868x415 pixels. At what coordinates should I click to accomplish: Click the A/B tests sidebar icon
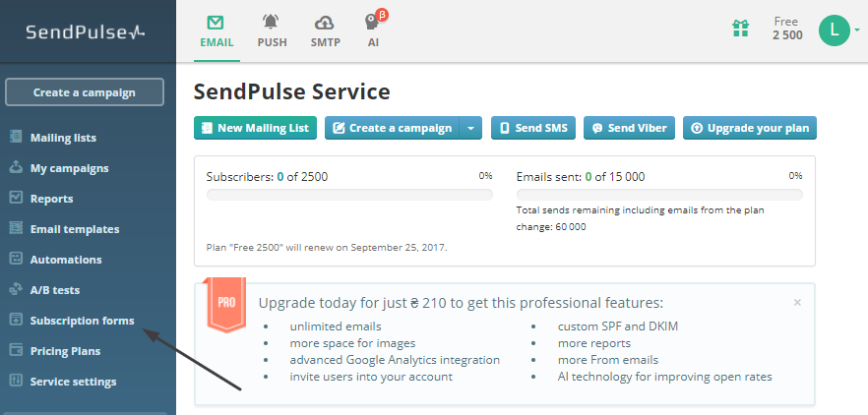point(16,290)
